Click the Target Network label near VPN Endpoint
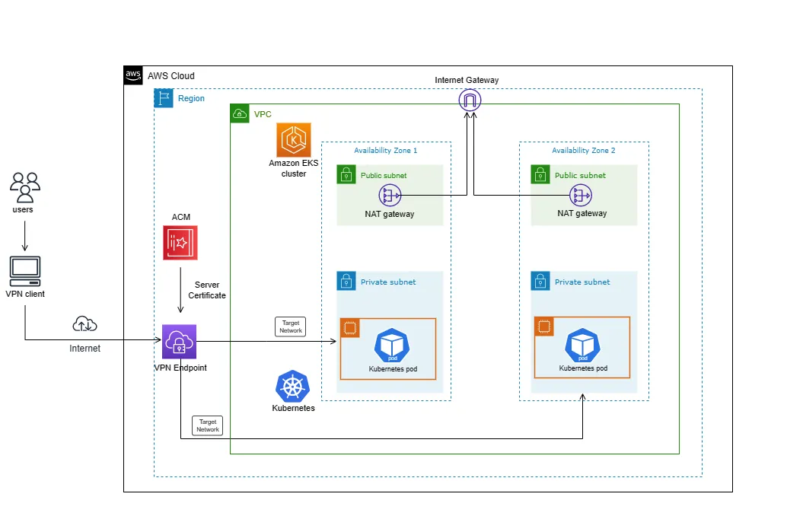Image resolution: width=787 pixels, height=532 pixels. [x=206, y=425]
